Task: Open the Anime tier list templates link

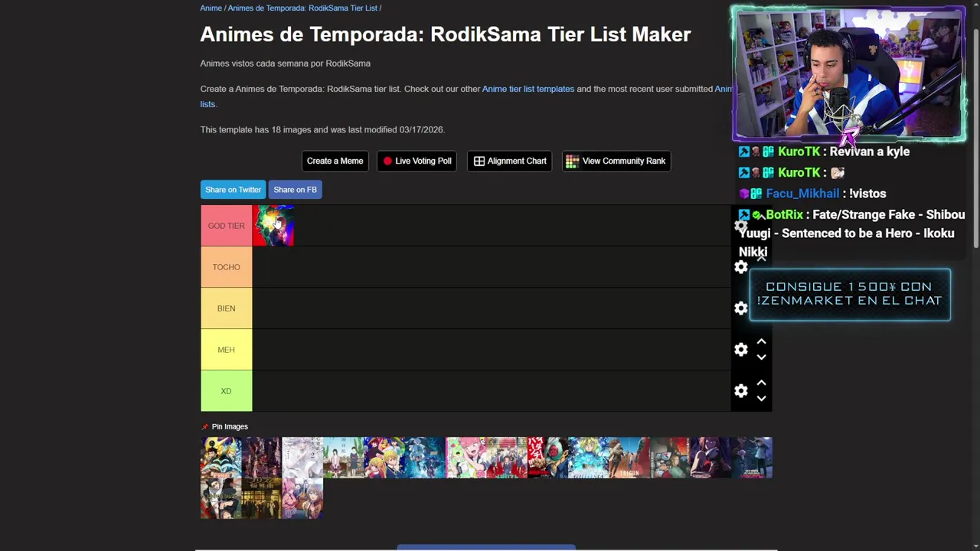Action: [x=528, y=89]
